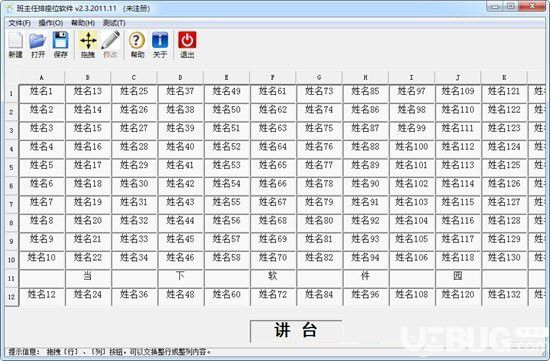Select seat cell 姓名66

[273, 186]
